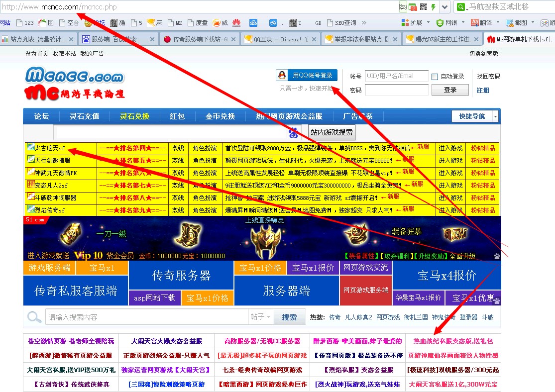
Task: Open the 红包 nav item
Action: (x=177, y=116)
